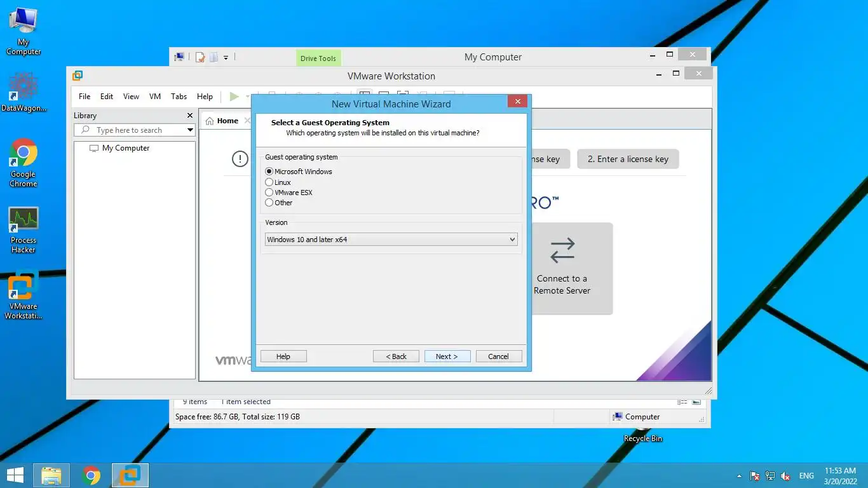Select the VMware Workstation desktop shortcut
Image resolution: width=868 pixels, height=488 pixels.
tap(24, 296)
